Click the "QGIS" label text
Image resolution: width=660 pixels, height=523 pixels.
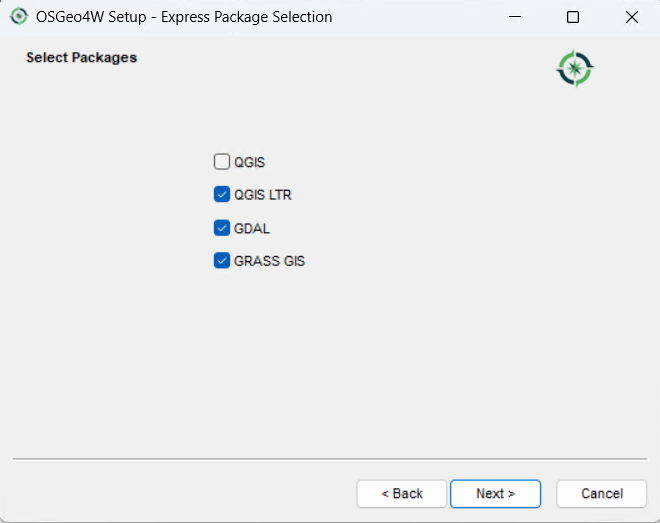[249, 162]
